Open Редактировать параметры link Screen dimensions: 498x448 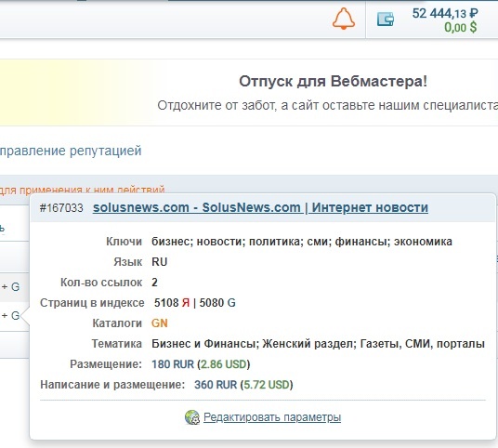[x=272, y=416]
